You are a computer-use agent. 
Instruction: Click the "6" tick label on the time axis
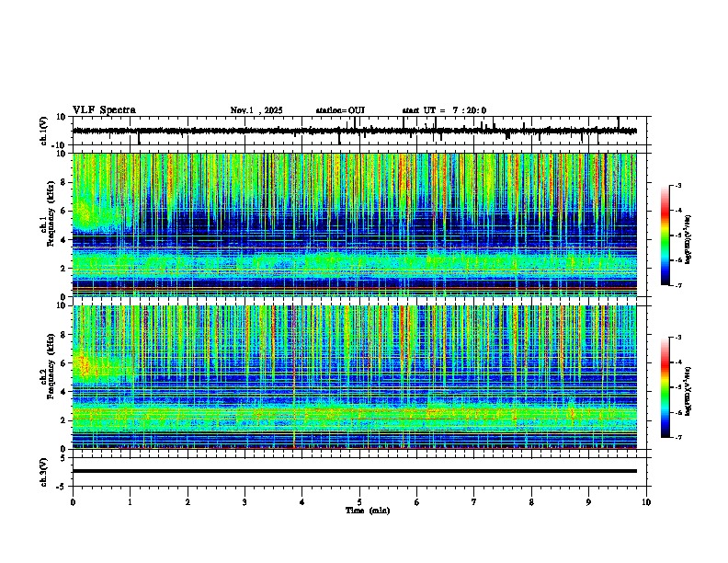tap(417, 502)
